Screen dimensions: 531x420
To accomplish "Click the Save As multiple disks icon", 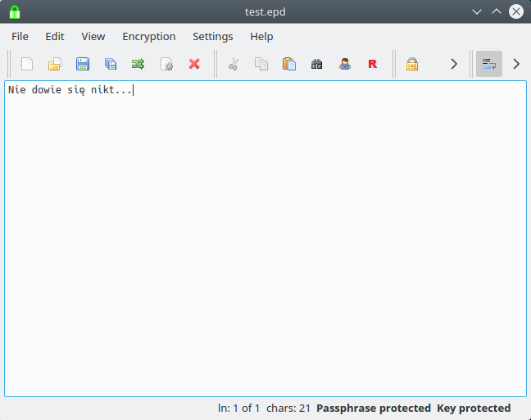I will (111, 64).
